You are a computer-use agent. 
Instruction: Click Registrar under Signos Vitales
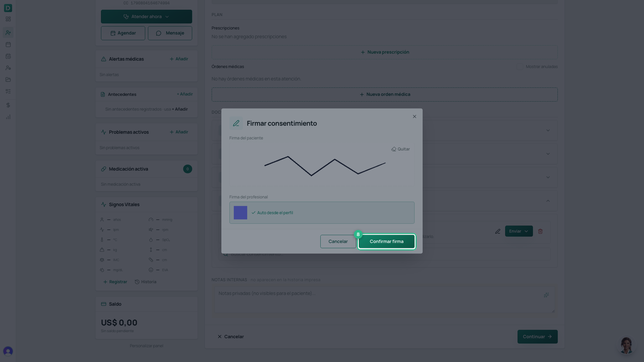[115, 282]
